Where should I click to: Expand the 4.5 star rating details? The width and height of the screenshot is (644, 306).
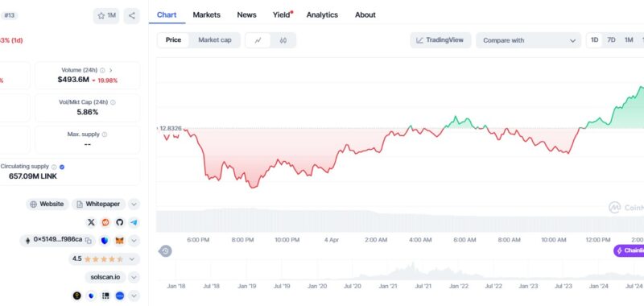point(132,259)
